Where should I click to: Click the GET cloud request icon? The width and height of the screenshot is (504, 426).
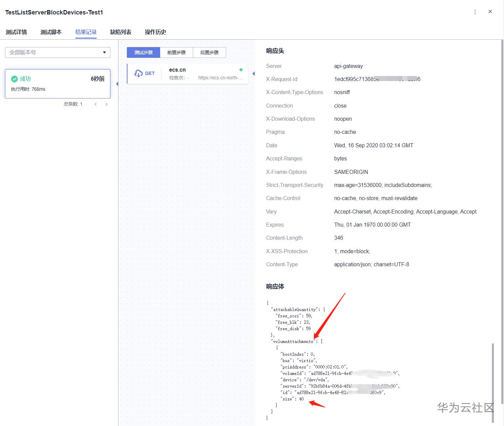139,73
